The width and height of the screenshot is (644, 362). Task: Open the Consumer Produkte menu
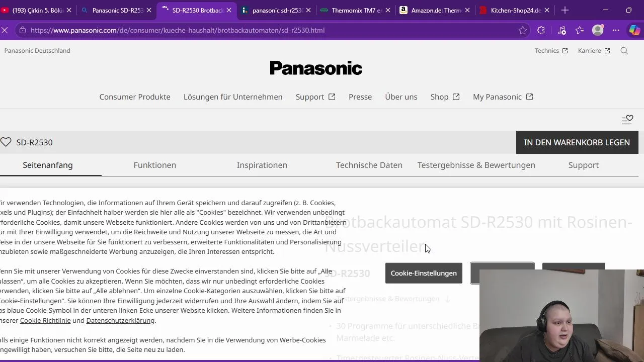click(x=135, y=97)
